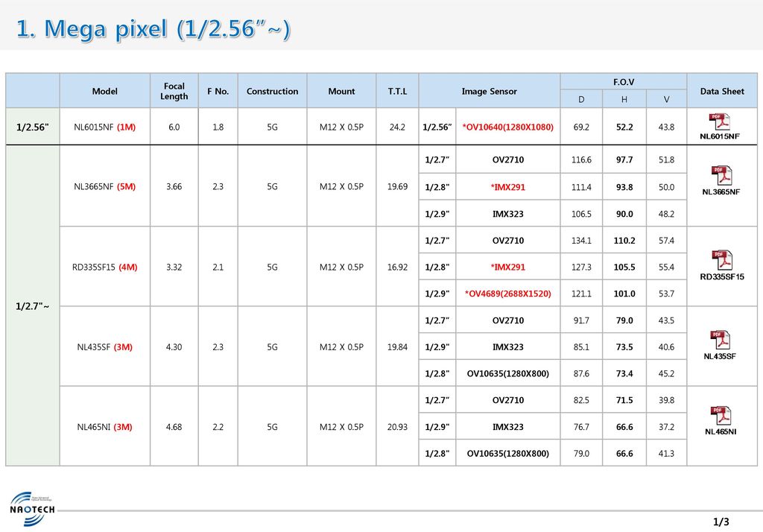This screenshot has height=532, width=763.
Task: Select horizontal FOV value "52.2"
Action: [x=624, y=127]
